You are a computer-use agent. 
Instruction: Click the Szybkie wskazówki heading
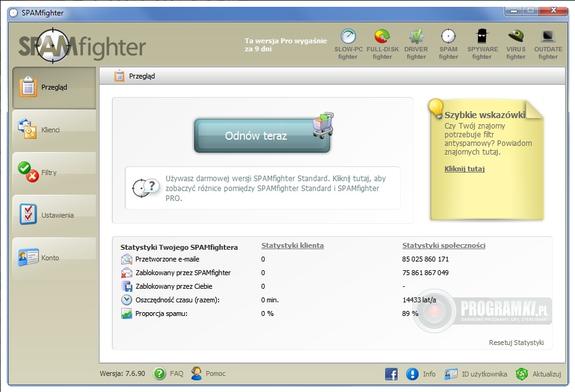[485, 115]
